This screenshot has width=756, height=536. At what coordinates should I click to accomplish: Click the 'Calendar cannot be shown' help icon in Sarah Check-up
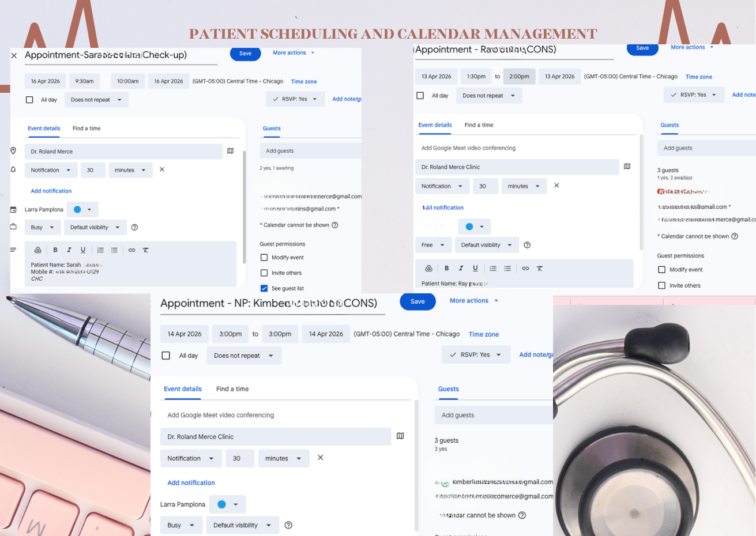[x=335, y=225]
